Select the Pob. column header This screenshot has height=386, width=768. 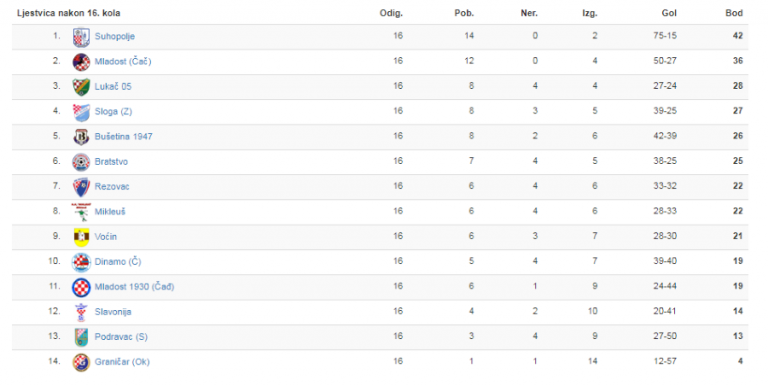pyautogui.click(x=464, y=13)
